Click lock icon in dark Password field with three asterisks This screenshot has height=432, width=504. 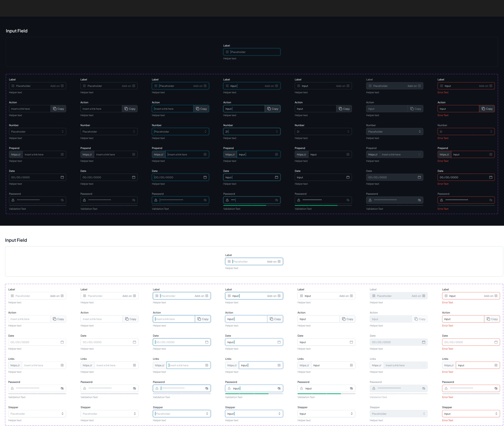pos(227,200)
